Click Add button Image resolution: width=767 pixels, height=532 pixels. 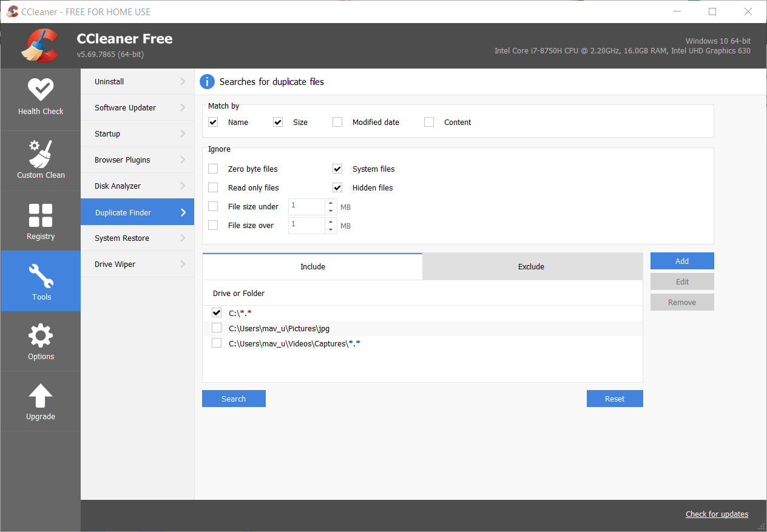coord(682,261)
